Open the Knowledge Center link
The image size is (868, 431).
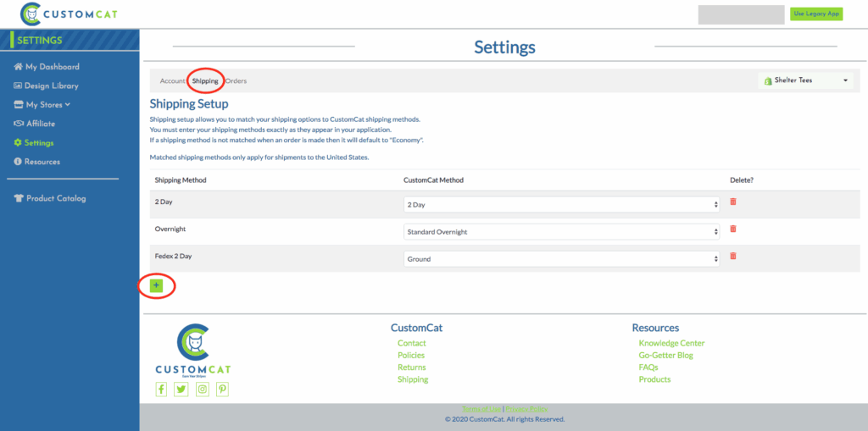(x=671, y=343)
